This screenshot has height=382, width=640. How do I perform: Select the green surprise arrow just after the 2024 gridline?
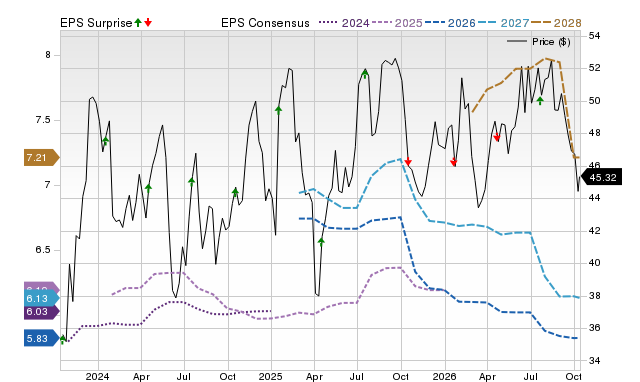[x=106, y=142]
